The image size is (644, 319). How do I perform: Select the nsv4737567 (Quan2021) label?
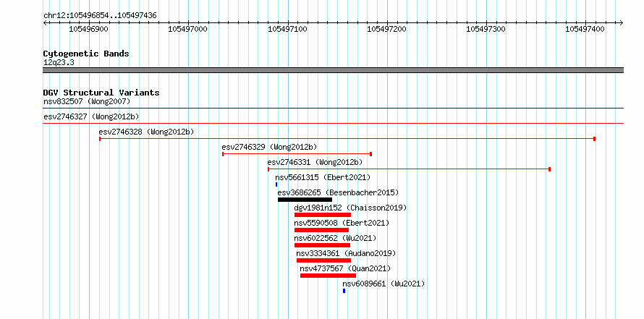(345, 268)
